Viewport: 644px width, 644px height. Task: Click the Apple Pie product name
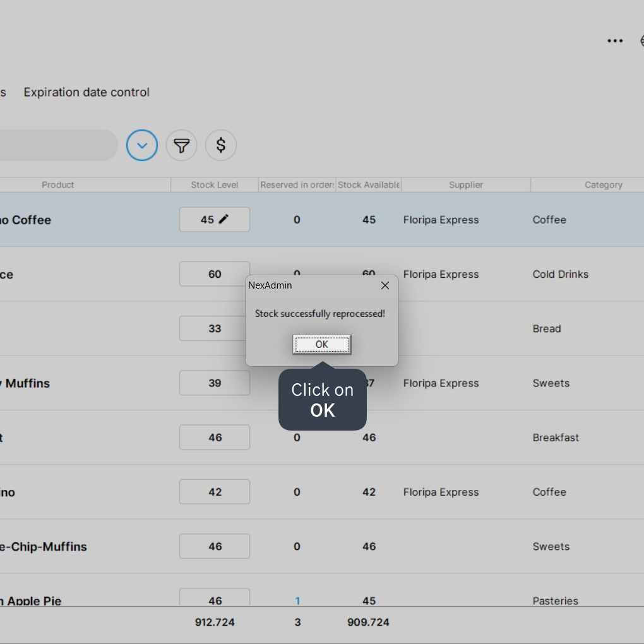click(30, 600)
